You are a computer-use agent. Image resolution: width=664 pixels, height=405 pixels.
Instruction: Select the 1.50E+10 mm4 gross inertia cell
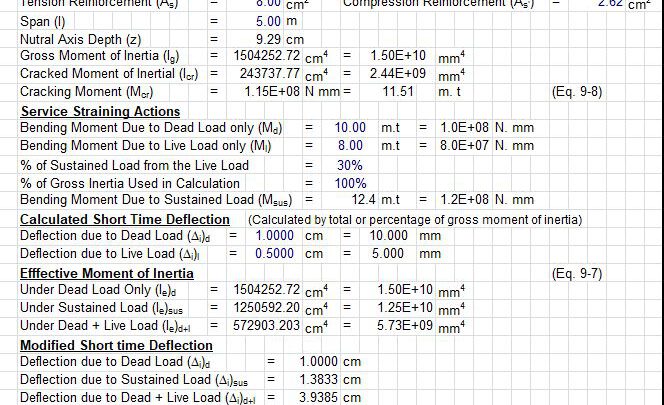click(x=398, y=55)
